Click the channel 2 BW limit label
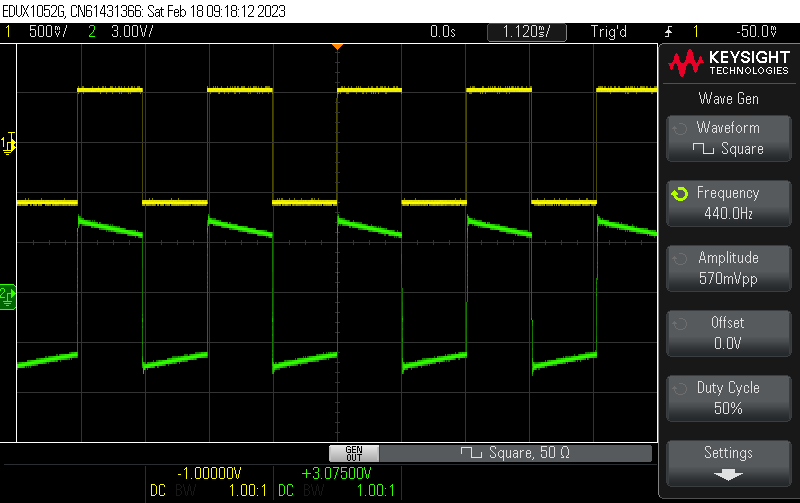Viewport: 800px width, 503px height. point(313,491)
